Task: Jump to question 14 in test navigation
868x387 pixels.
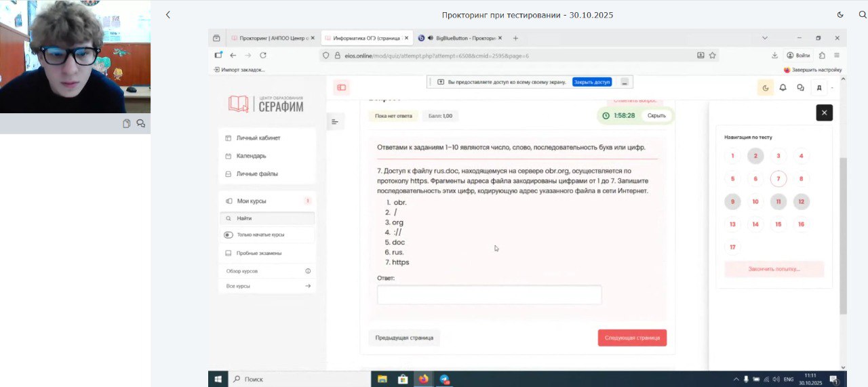Action: pyautogui.click(x=755, y=224)
